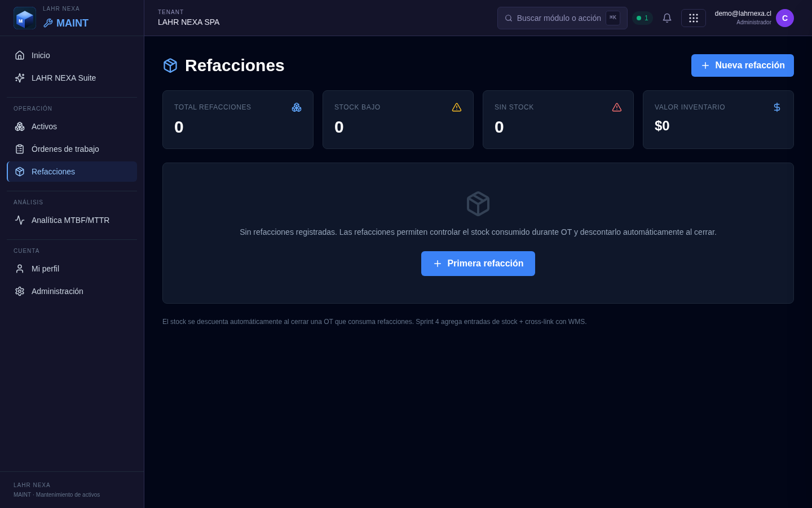Click the dollar icon on Valor Inventario
The height and width of the screenshot is (508, 812).
pyautogui.click(x=777, y=107)
